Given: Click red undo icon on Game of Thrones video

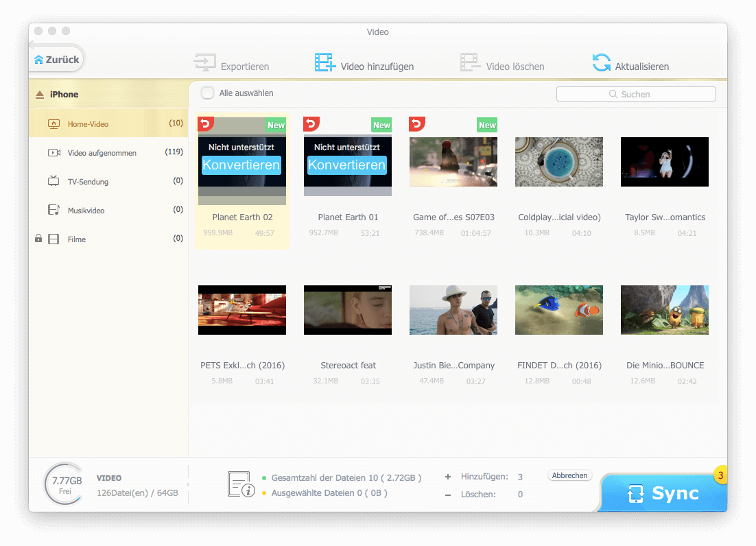Looking at the screenshot, I should point(417,123).
